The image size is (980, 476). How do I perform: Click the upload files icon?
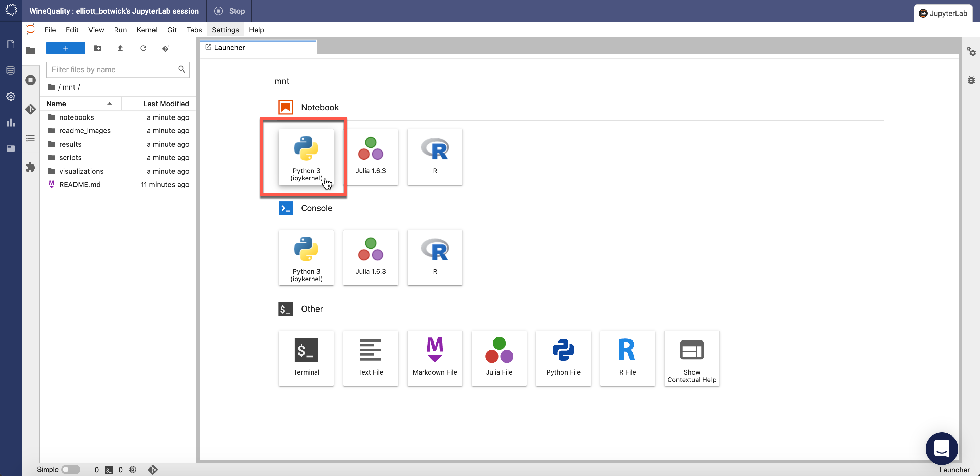120,48
